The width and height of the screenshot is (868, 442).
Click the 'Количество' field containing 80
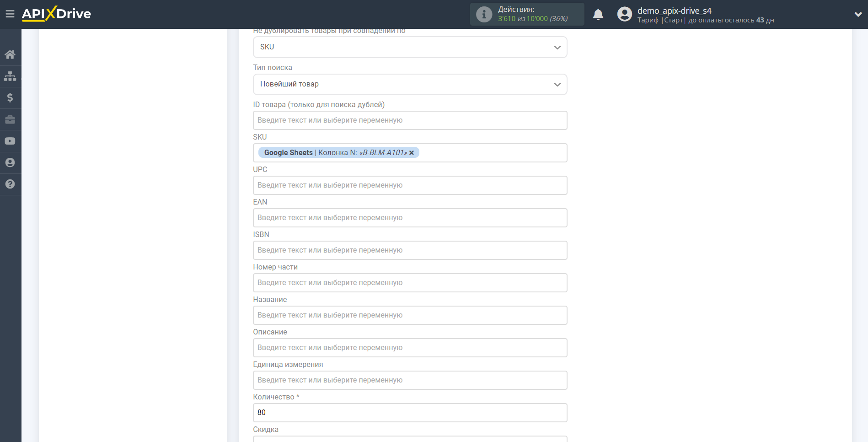point(410,413)
